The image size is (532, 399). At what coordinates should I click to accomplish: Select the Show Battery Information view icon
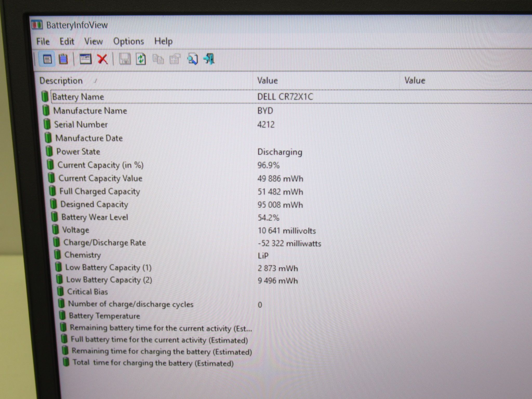[47, 59]
